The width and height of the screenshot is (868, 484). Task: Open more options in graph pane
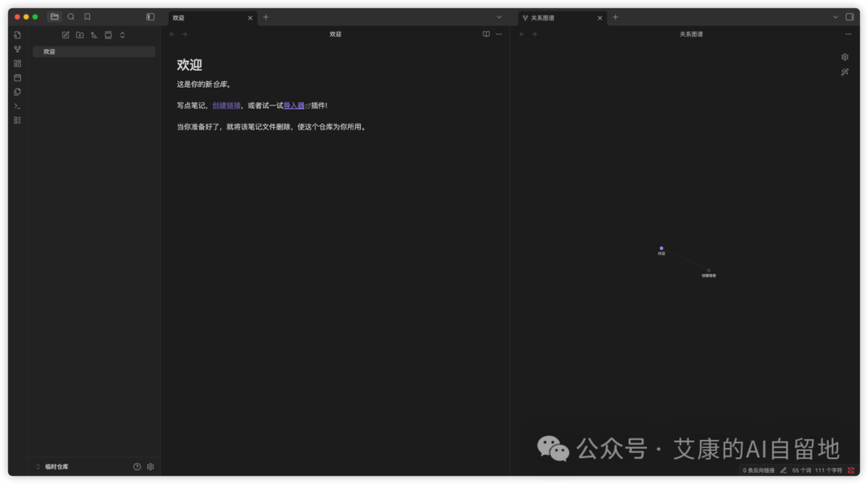[x=848, y=35]
